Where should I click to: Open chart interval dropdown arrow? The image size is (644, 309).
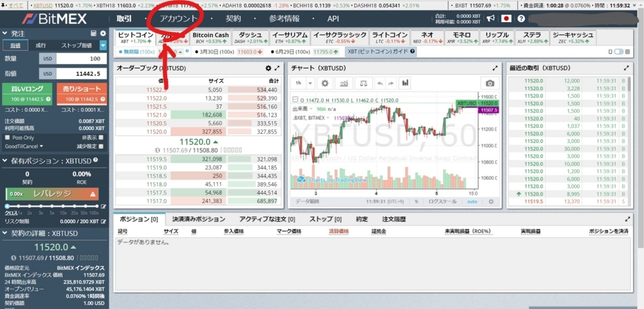pyautogui.click(x=311, y=84)
